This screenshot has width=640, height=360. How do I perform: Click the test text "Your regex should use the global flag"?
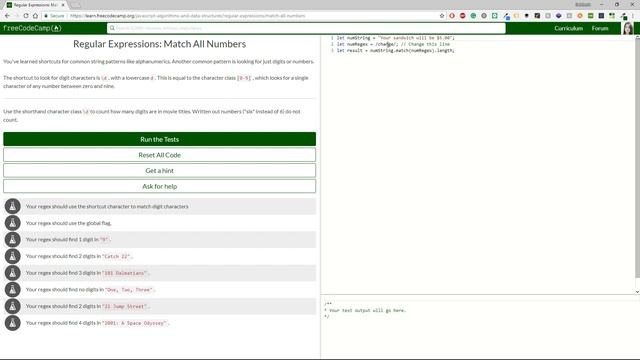click(68, 223)
